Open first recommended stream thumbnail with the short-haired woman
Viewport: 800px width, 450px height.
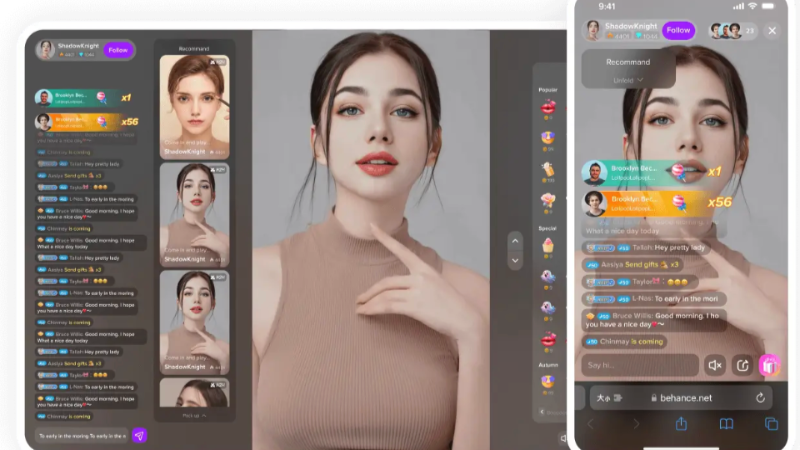[194, 107]
